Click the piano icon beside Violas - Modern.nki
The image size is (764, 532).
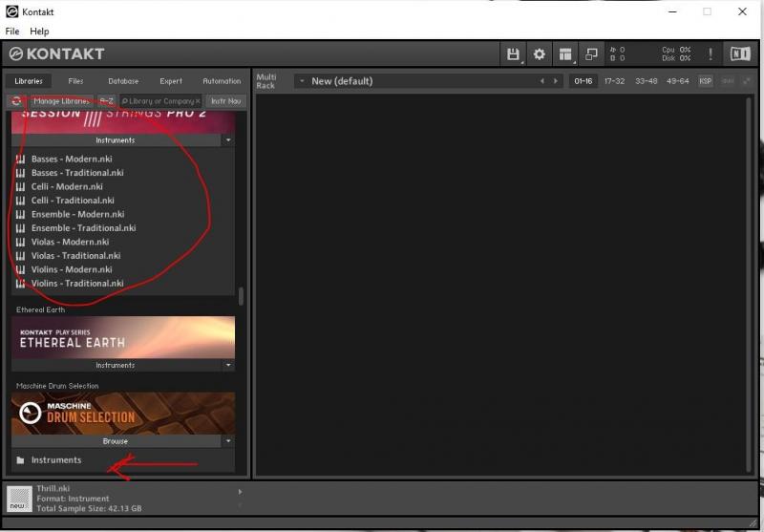coord(20,243)
